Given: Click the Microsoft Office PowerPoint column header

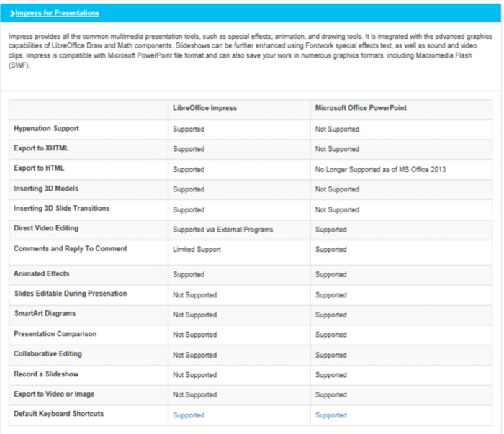Looking at the screenshot, I should tap(361, 108).
